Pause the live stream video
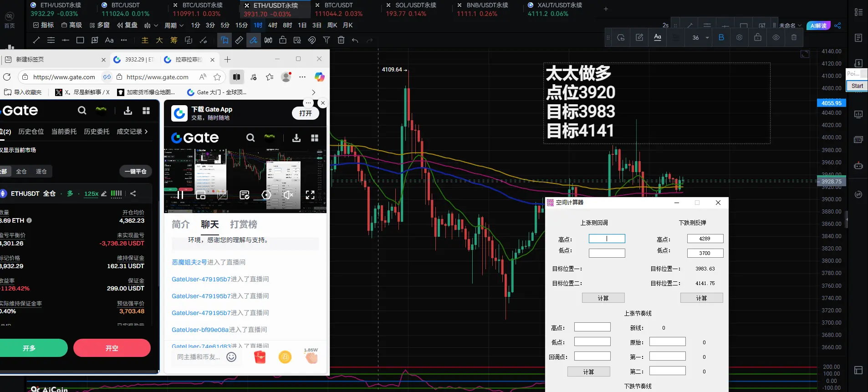Screen dimensions: 868x392 click(180, 195)
